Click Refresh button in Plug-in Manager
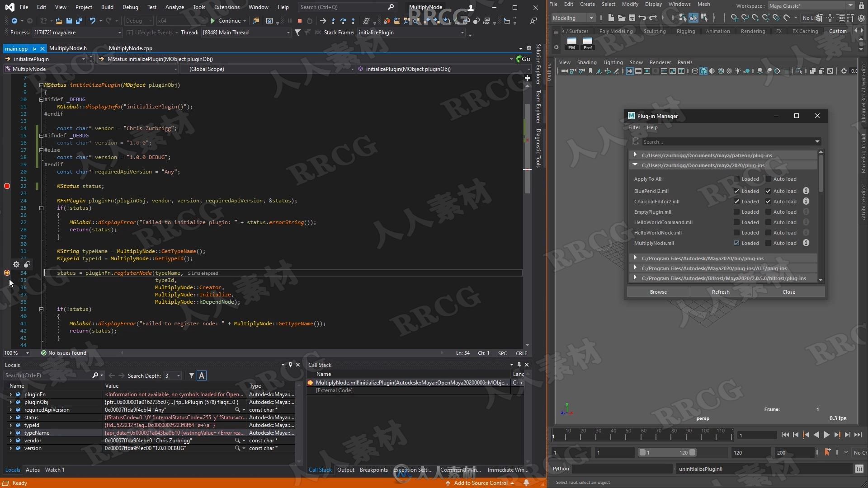Image resolution: width=868 pixels, height=488 pixels. click(x=721, y=291)
